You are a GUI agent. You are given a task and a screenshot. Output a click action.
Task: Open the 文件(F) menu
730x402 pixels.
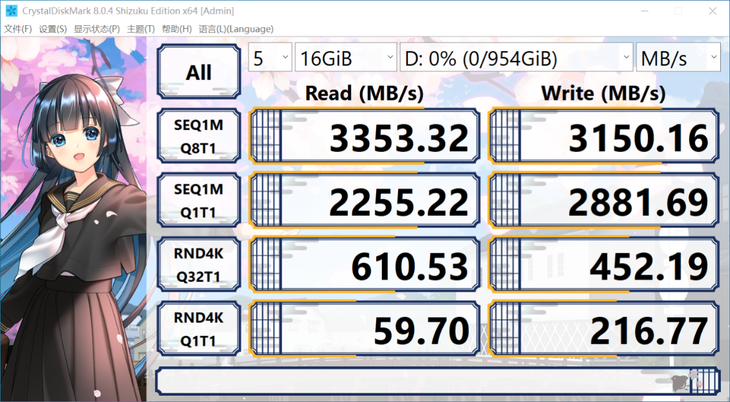pos(18,29)
